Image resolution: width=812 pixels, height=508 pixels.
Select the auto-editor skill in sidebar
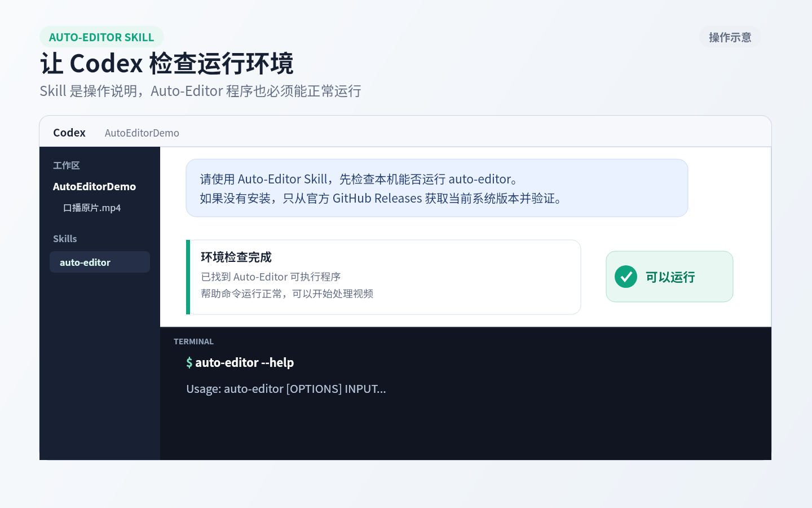pos(100,262)
